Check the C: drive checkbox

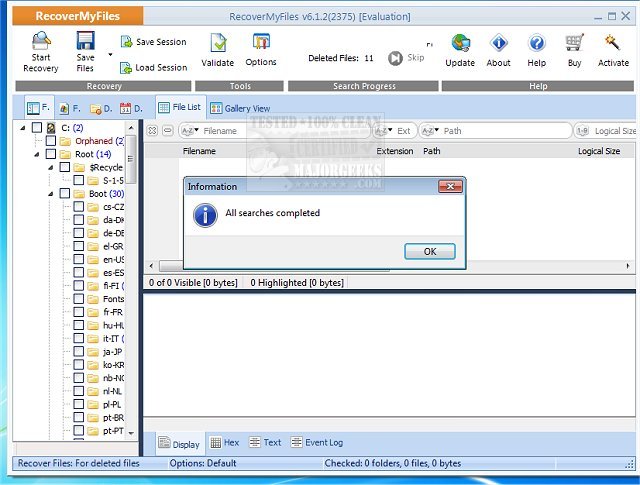tap(37, 128)
